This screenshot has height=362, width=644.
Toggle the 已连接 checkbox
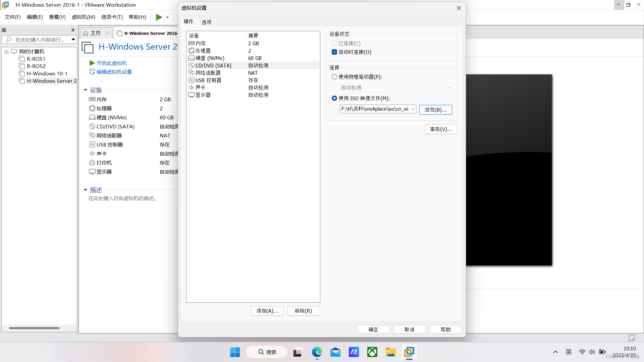tap(334, 43)
